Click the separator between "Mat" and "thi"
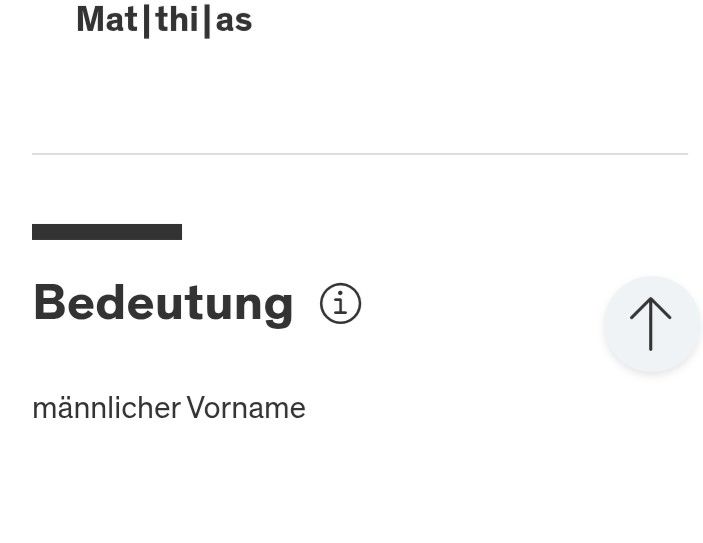 point(146,19)
